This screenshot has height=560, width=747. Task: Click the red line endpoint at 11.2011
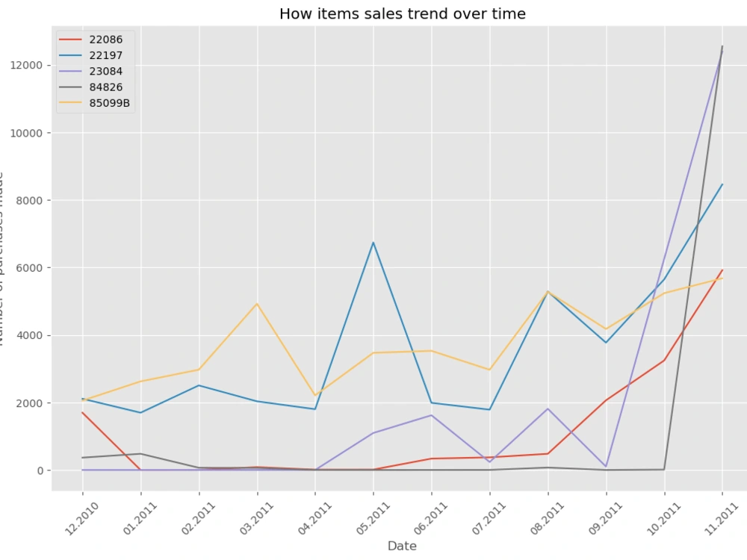coord(722,270)
